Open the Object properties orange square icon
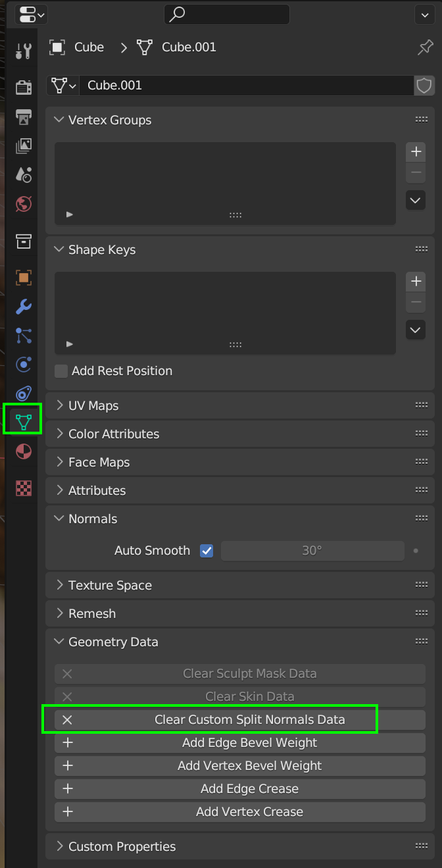This screenshot has height=868, width=442. click(23, 277)
